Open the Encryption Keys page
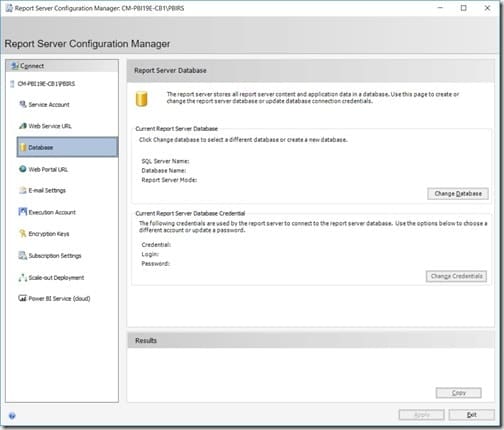This screenshot has height=430, width=504. [49, 234]
